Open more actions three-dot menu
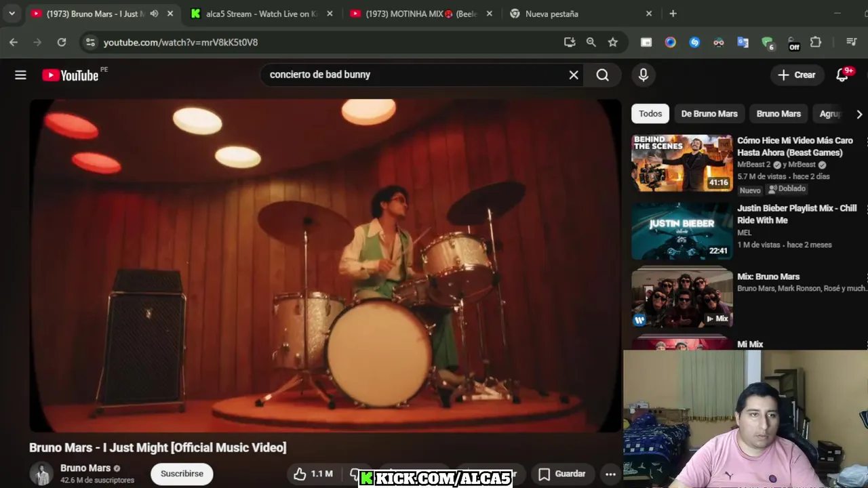 (610, 474)
